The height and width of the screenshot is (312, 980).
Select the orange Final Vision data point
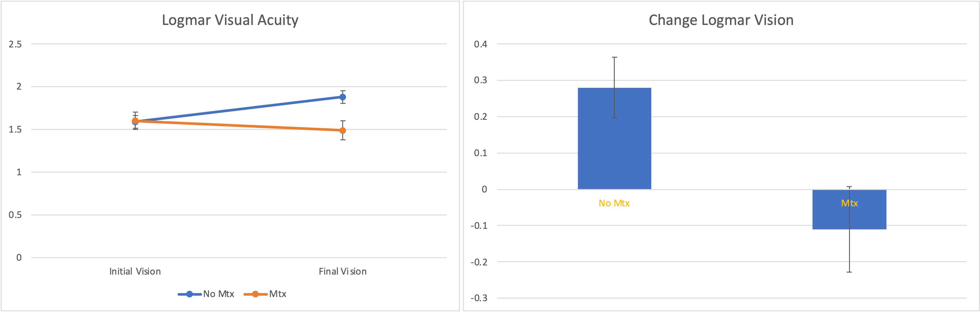[x=342, y=131]
